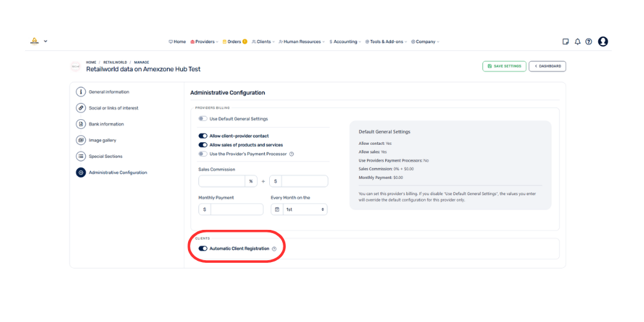Click the Special Sections list icon

[81, 156]
